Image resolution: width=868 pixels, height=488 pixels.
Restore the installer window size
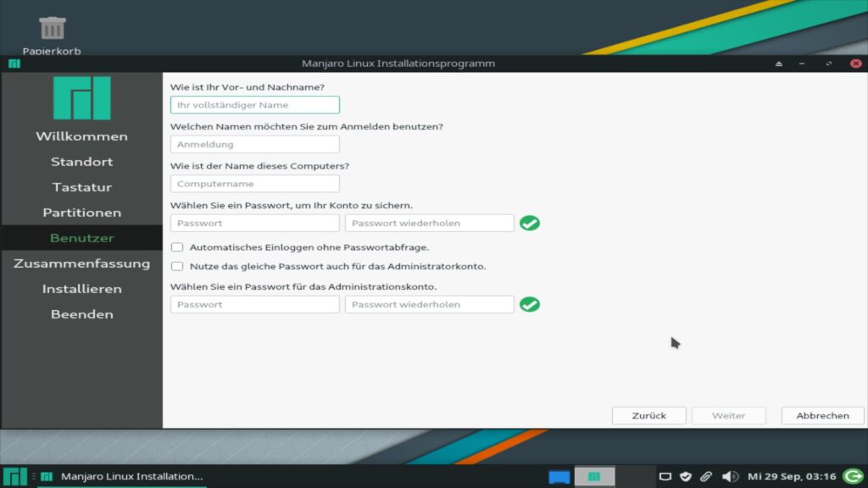click(829, 64)
